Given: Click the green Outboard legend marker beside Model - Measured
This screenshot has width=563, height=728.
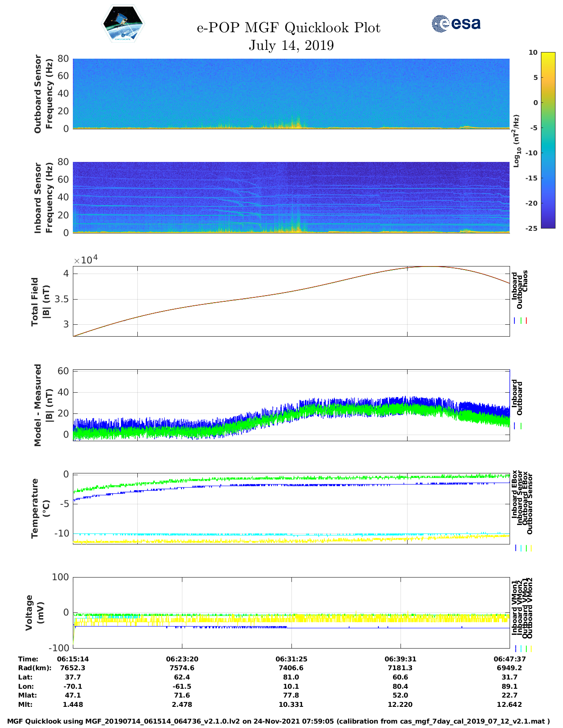Looking at the screenshot, I should click(x=521, y=426).
